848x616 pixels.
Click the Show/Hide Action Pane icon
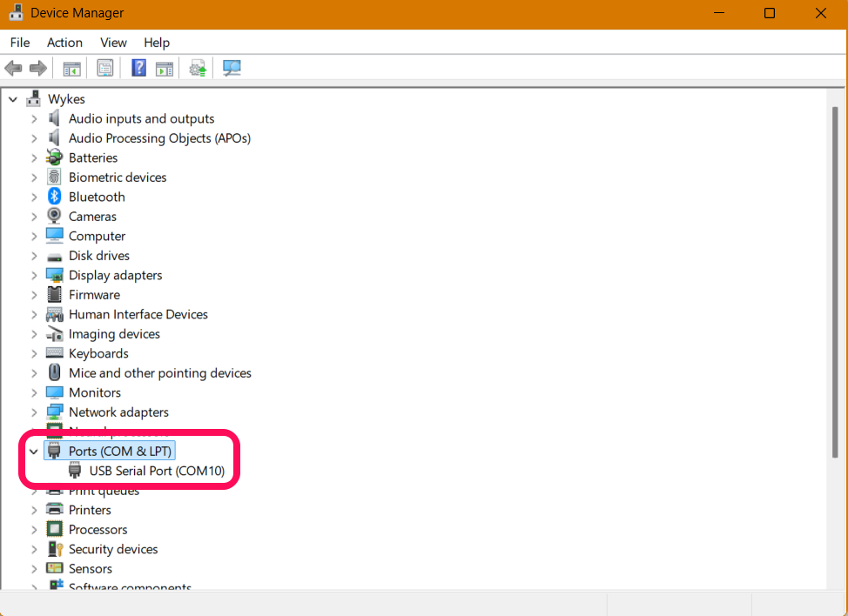tap(164, 68)
